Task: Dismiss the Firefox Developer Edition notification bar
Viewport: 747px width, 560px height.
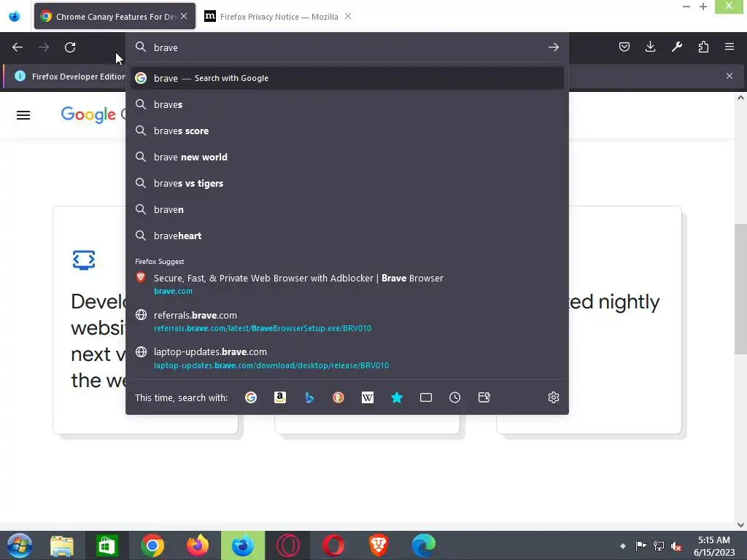Action: [x=729, y=76]
